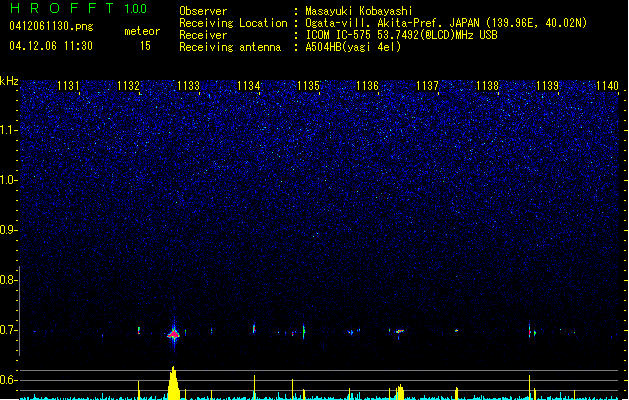Click the 'Receiving Location' field label
The height and width of the screenshot is (400, 629).
click(233, 23)
